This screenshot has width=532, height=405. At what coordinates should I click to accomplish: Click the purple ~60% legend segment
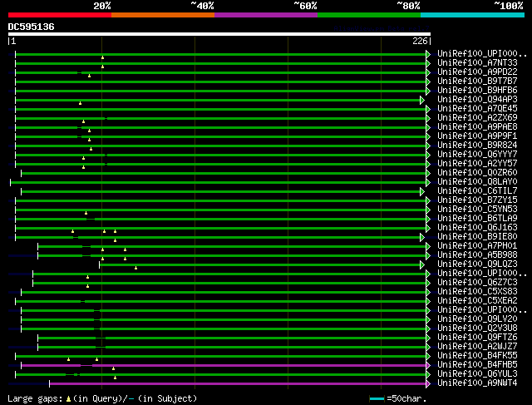pyautogui.click(x=266, y=15)
